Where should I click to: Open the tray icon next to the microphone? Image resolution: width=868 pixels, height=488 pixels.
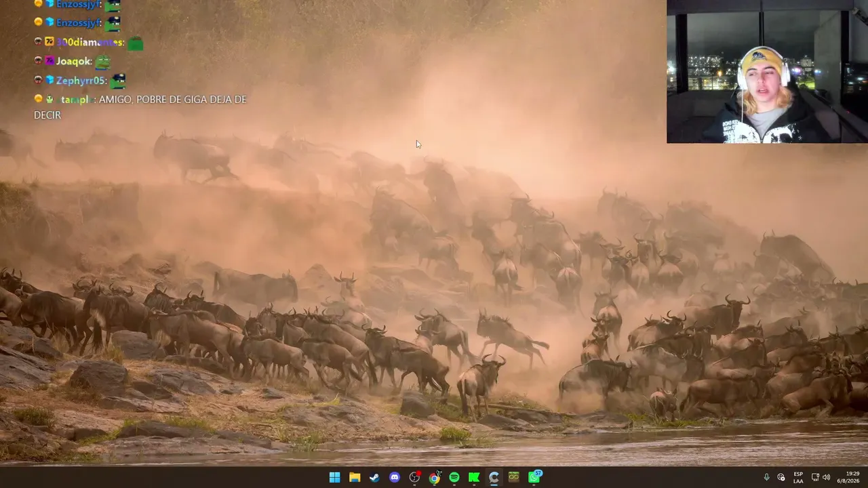coord(781,477)
